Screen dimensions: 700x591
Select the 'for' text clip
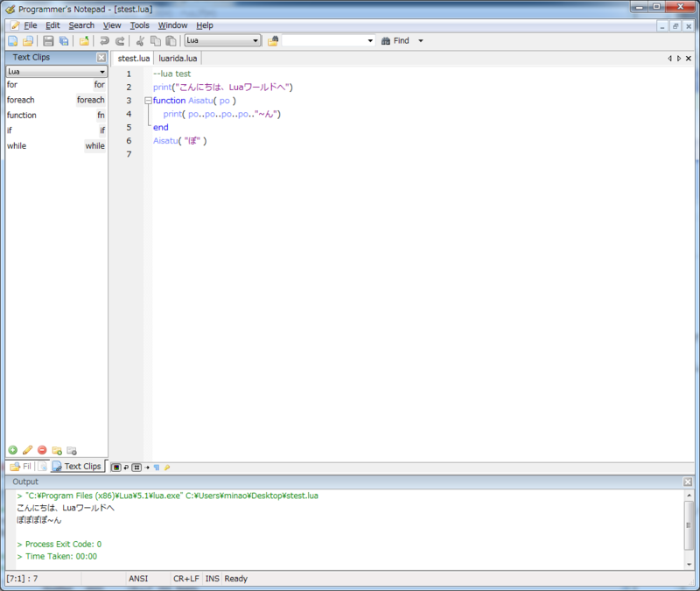[56, 84]
